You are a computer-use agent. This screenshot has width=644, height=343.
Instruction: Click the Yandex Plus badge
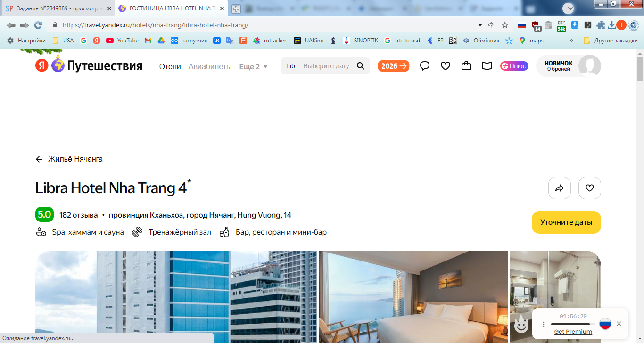(x=514, y=66)
